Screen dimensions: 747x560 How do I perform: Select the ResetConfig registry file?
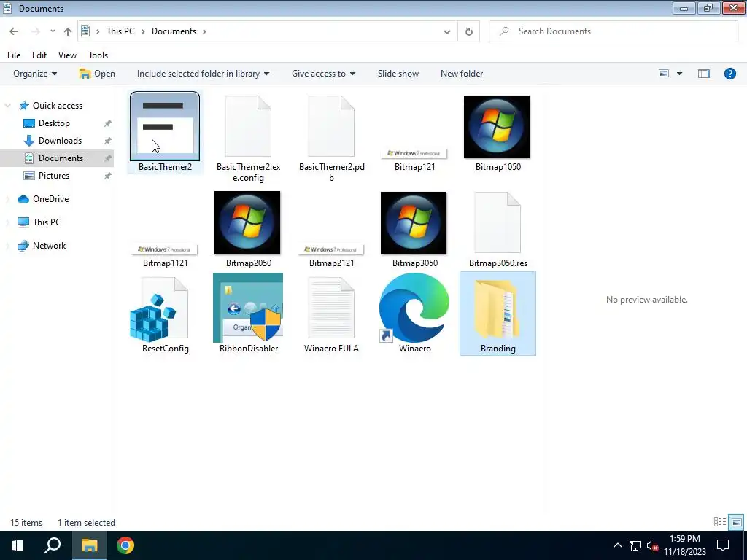click(165, 314)
